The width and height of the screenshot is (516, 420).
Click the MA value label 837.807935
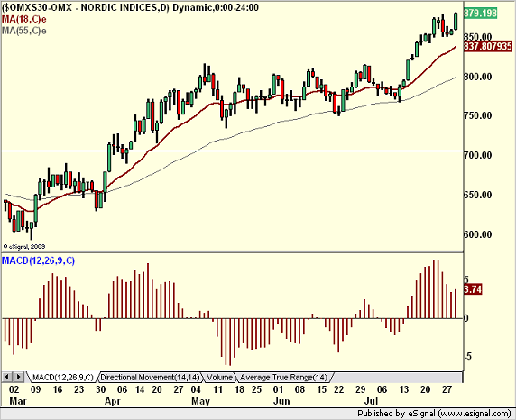click(x=488, y=46)
